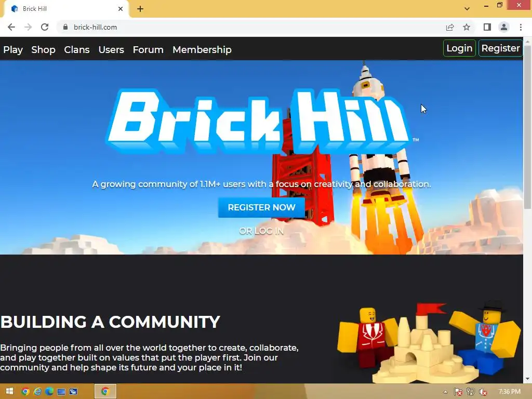
Task: Open the taskbar remote desktop icon
Action: 73,392
